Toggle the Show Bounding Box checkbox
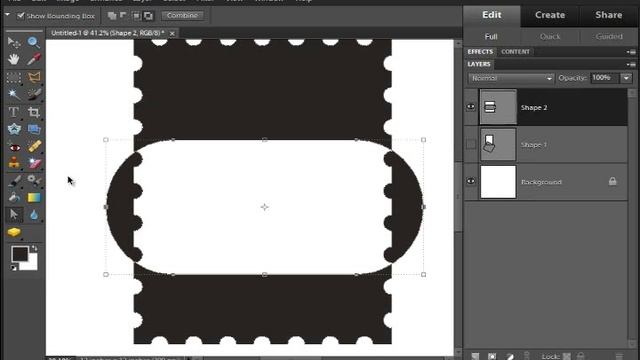Screen dimensions: 640x360 (20, 16)
